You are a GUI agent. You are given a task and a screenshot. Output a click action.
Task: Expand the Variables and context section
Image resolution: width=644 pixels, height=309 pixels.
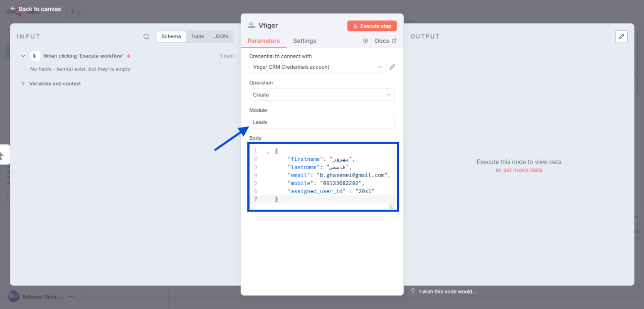pos(23,84)
